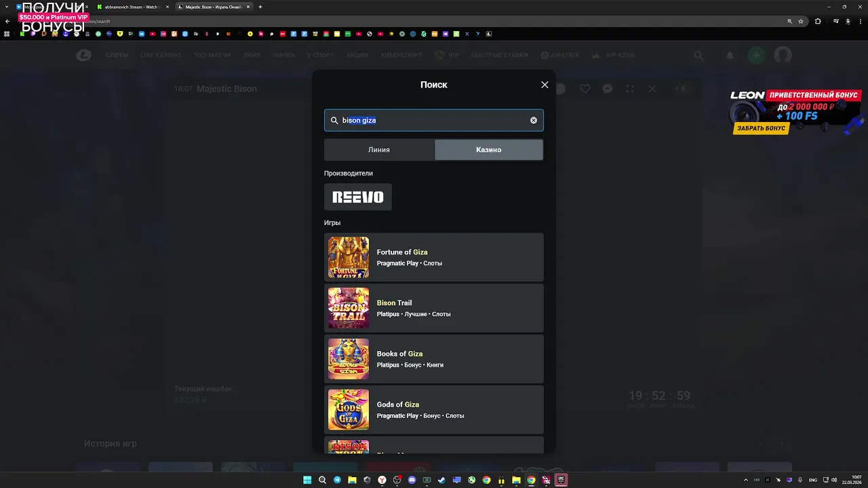Click the header search magnifier icon
Screen dimensions: 868x488
click(x=698, y=56)
